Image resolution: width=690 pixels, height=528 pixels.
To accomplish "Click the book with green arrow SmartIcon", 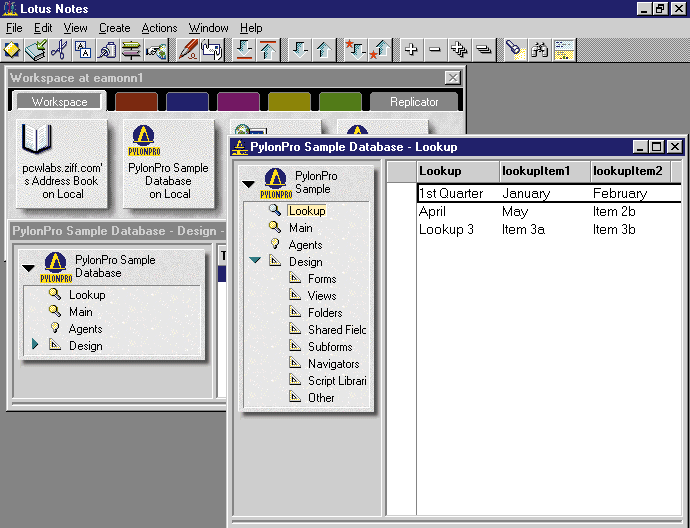I will [36, 49].
